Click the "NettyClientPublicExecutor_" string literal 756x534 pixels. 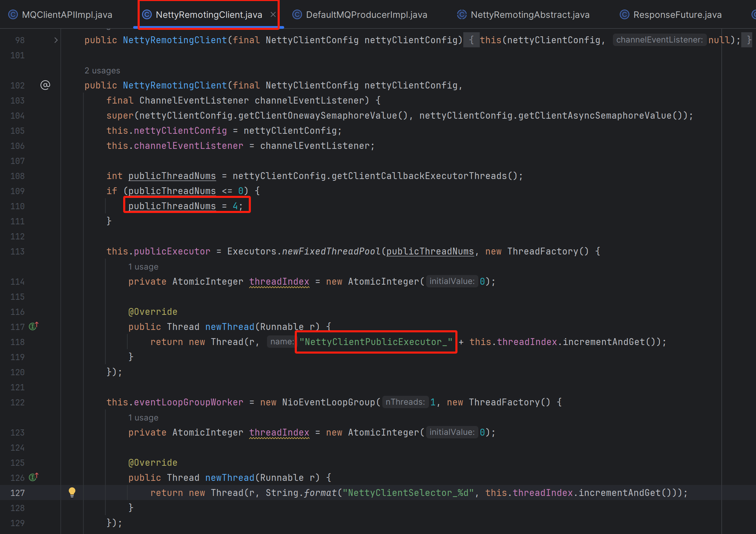click(376, 342)
